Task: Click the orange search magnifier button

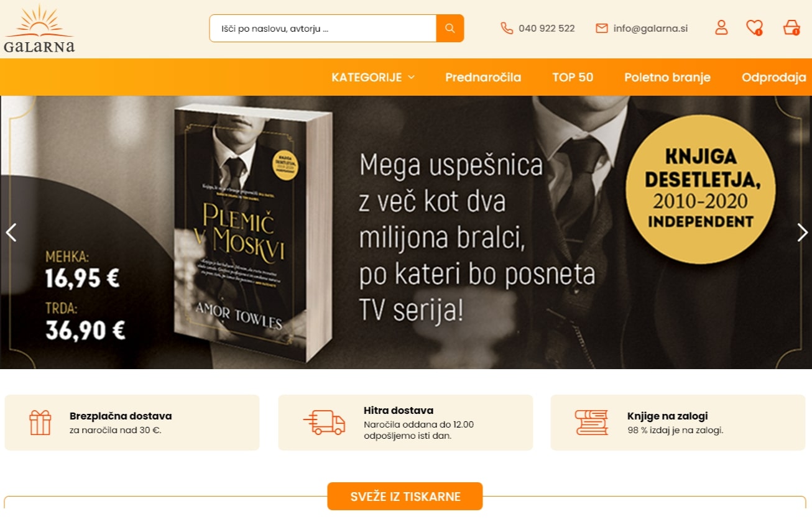Action: pyautogui.click(x=450, y=29)
